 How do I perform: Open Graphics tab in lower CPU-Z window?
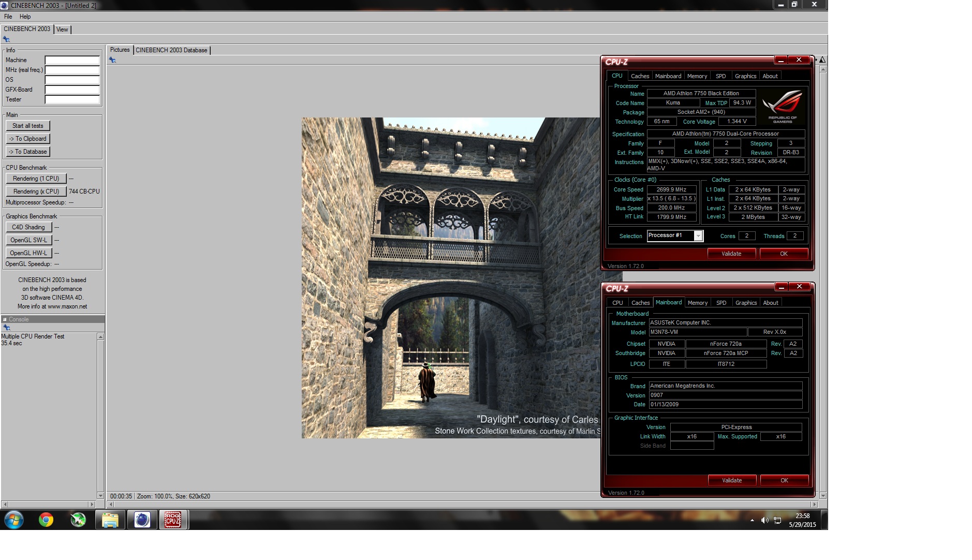click(746, 303)
